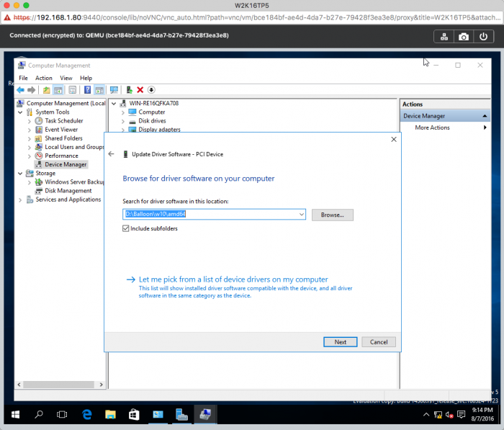Image resolution: width=504 pixels, height=430 pixels.
Task: Click the Computer Management taskbar icon
Action: (205, 415)
